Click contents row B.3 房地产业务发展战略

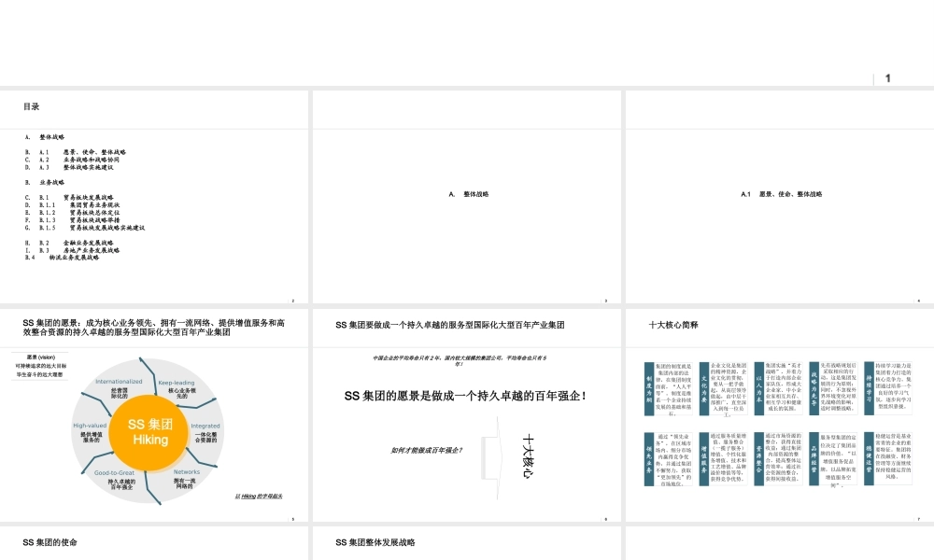click(72, 250)
